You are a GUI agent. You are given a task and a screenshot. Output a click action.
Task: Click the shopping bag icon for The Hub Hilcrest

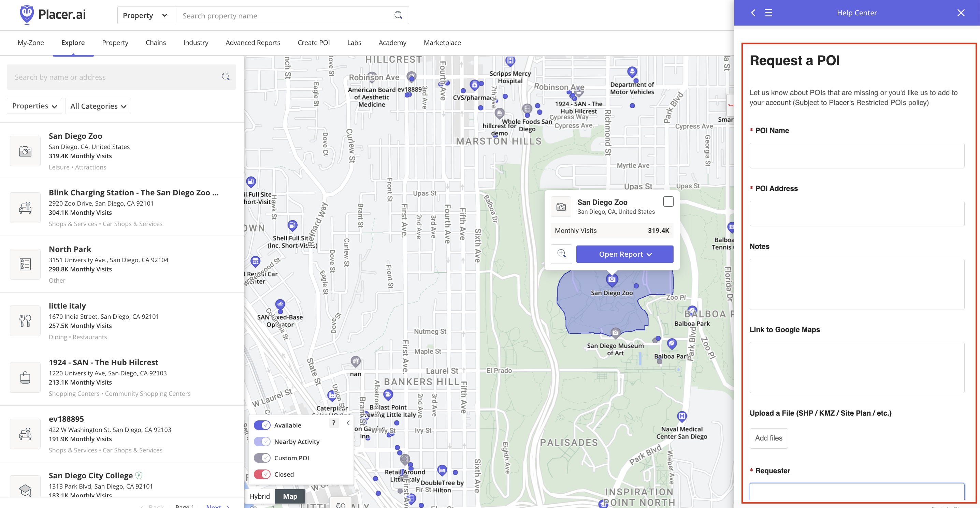25,377
